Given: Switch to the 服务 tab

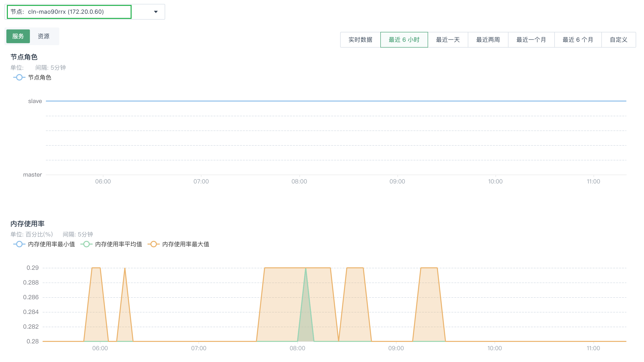Looking at the screenshot, I should coord(18,36).
